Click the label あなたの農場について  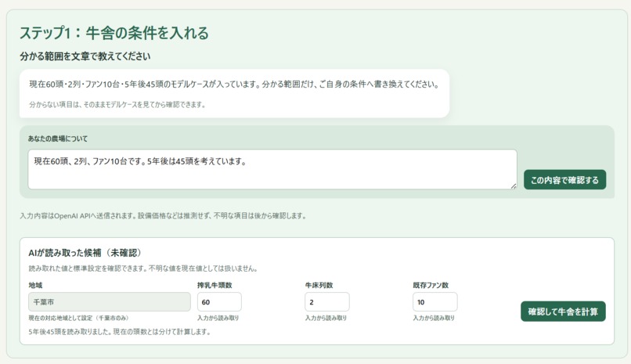(x=58, y=139)
